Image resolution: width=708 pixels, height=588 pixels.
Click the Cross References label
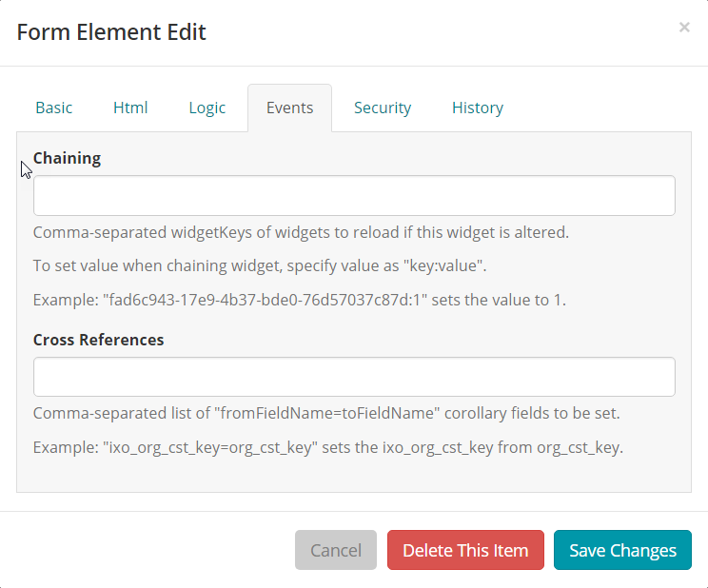[98, 340]
